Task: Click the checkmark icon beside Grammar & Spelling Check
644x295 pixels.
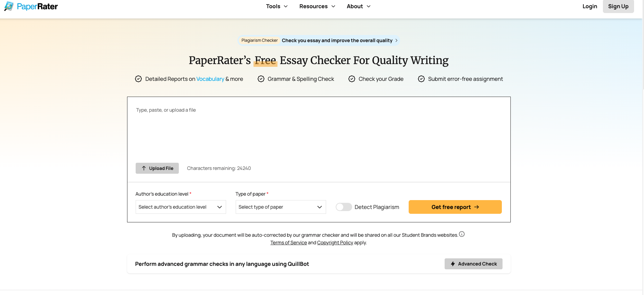Action: [261, 79]
